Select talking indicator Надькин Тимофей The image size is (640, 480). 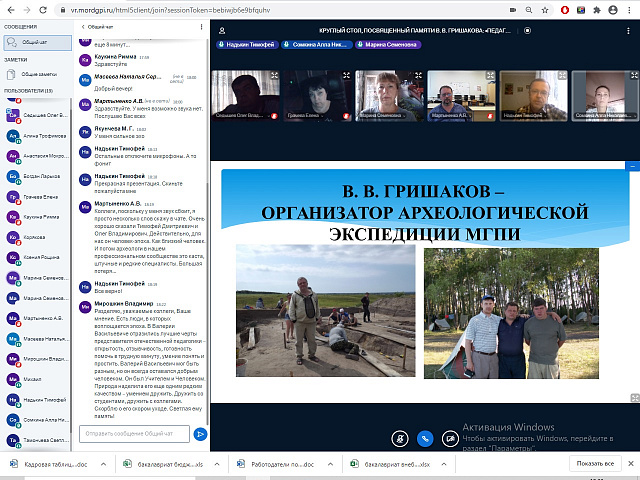pos(247,44)
